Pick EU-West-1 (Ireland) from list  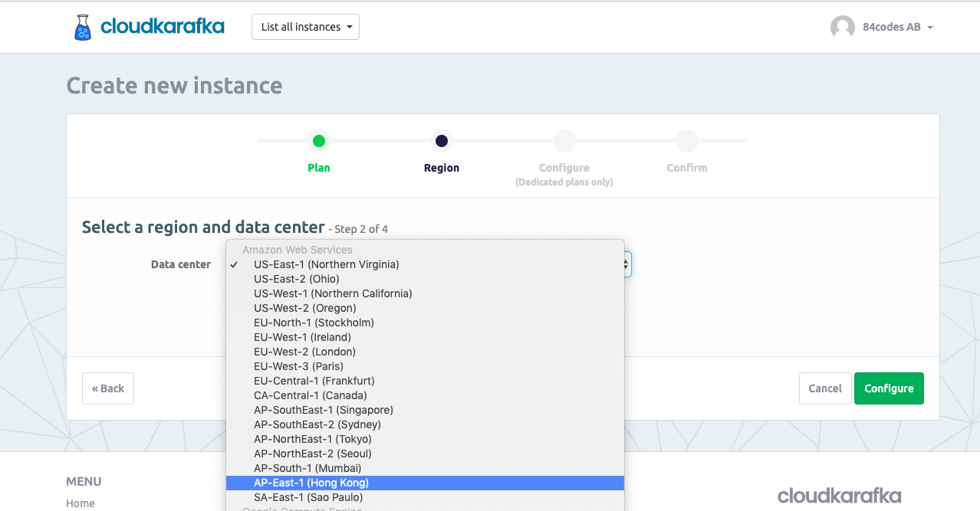(426, 337)
